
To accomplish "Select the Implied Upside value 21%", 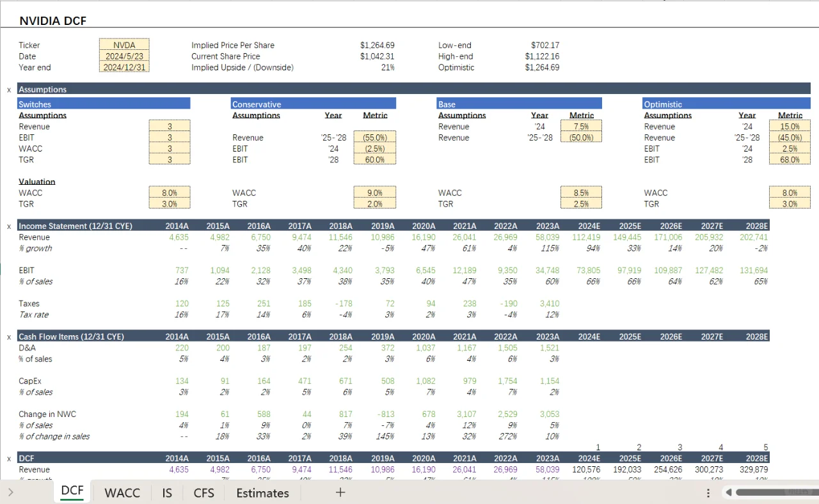I will 388,67.
